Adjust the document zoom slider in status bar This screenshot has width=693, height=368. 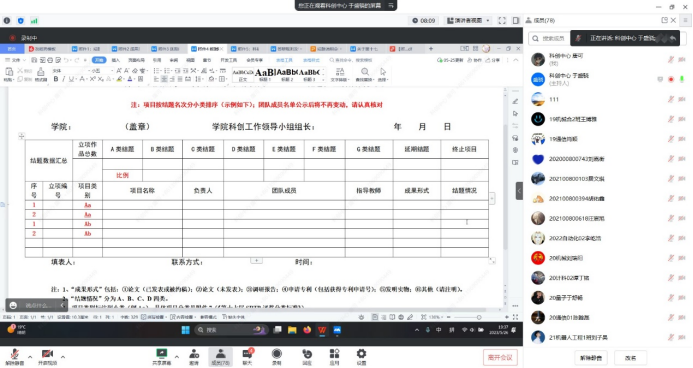(x=478, y=317)
